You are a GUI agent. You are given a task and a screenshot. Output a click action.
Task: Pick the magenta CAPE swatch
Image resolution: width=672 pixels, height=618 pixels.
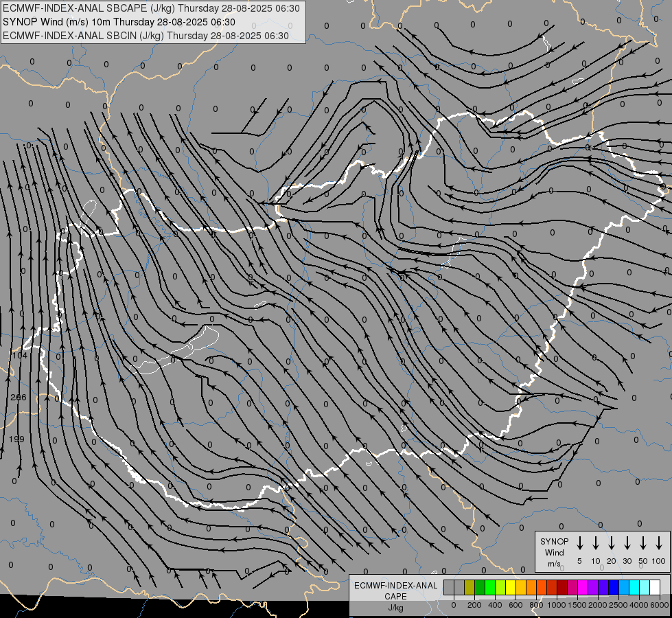click(583, 587)
